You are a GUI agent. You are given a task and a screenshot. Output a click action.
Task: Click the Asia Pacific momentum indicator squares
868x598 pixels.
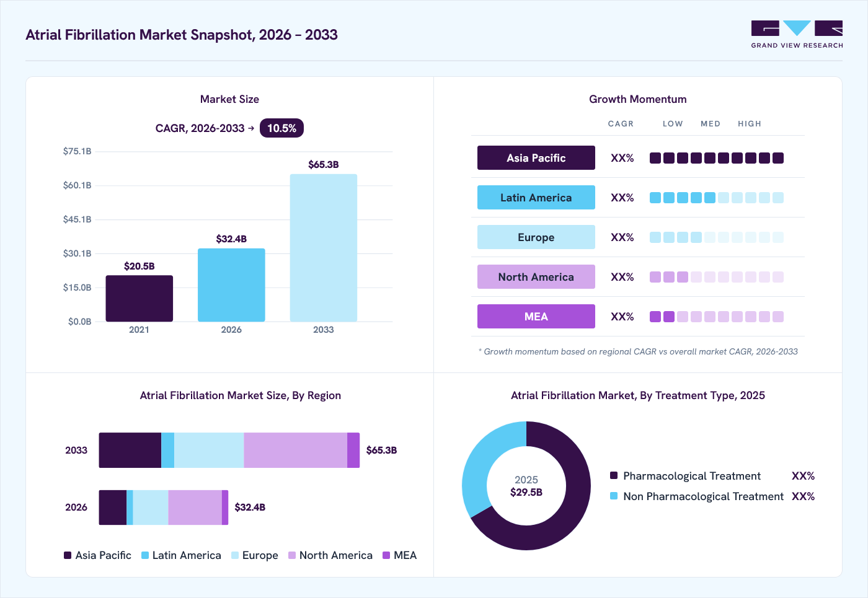click(x=717, y=158)
